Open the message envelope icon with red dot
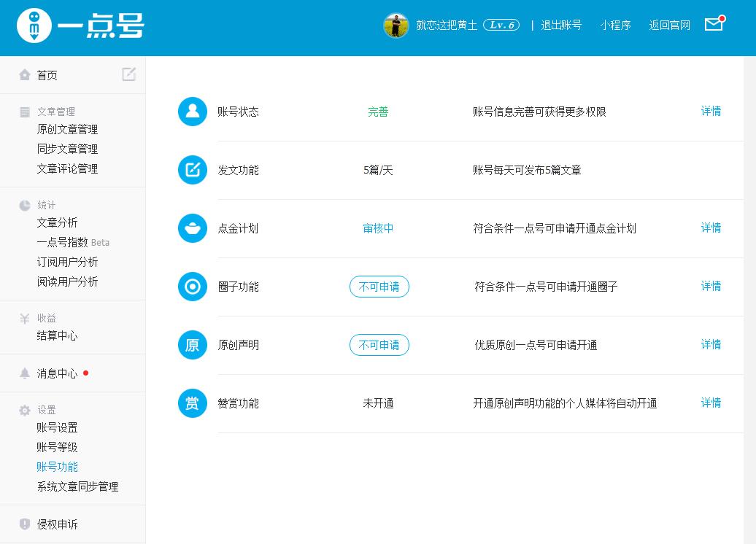Image resolution: width=756 pixels, height=544 pixels. tap(713, 24)
